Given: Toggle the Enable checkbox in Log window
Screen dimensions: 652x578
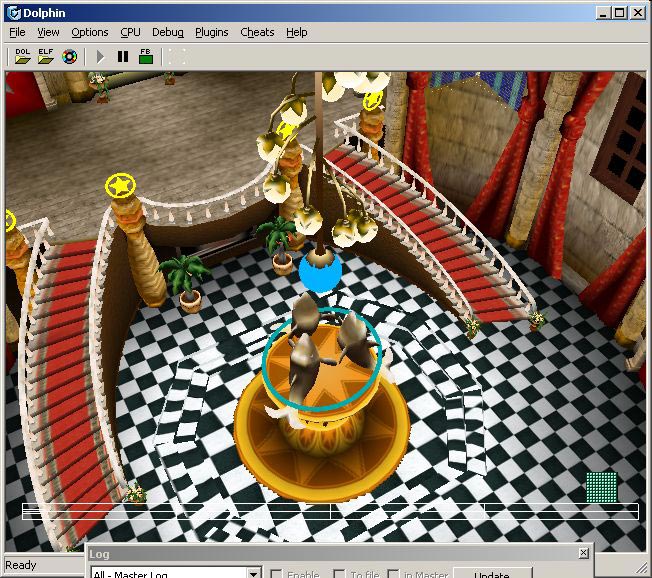Looking at the screenshot, I should (276, 574).
